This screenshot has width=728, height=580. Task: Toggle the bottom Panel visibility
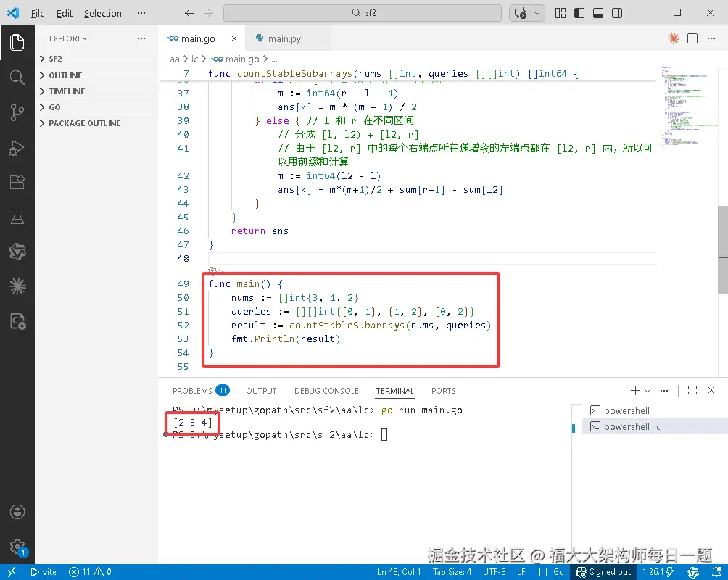(x=598, y=13)
